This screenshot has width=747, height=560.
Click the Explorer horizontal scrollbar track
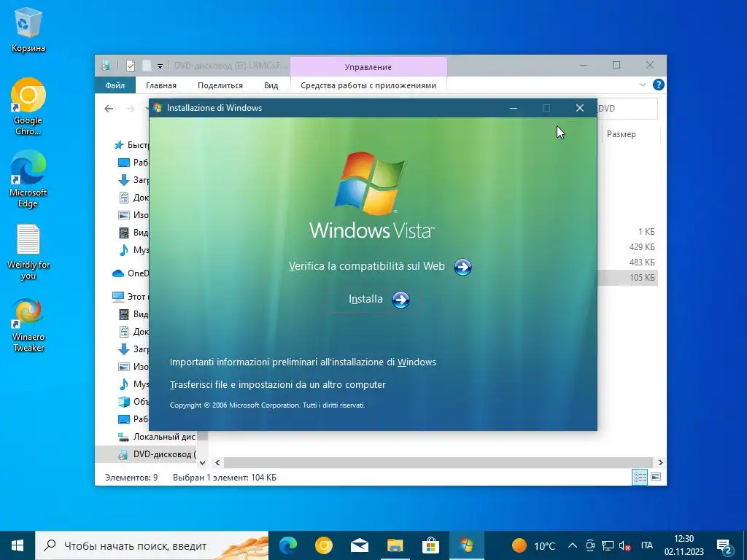[x=438, y=462]
